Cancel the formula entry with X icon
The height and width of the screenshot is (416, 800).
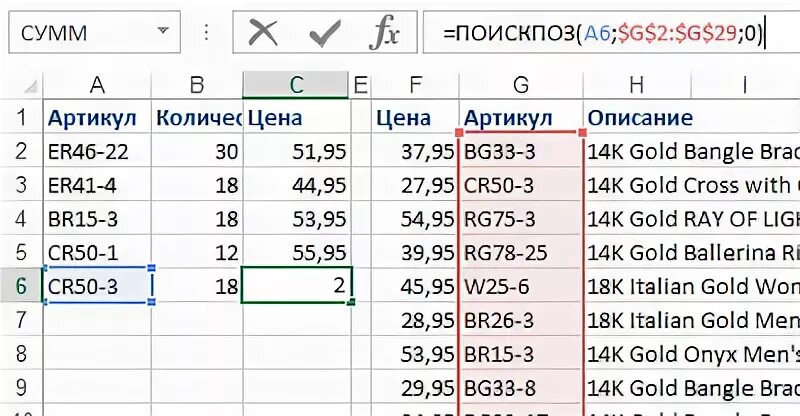[x=263, y=33]
